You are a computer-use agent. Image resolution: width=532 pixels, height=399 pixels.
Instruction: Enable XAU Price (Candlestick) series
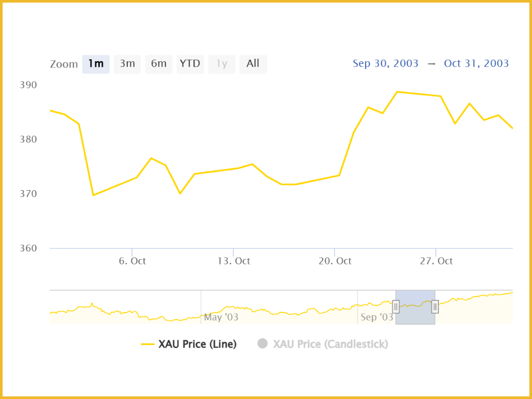(330, 344)
